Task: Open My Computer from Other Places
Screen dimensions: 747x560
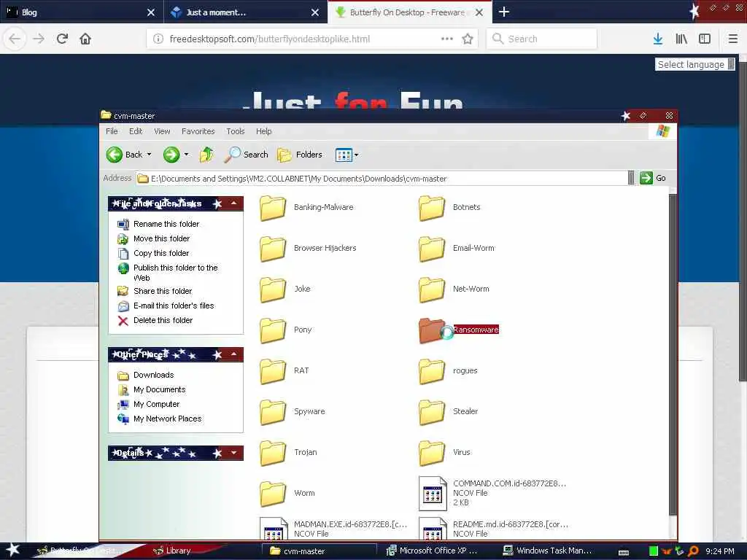Action: [x=156, y=404]
